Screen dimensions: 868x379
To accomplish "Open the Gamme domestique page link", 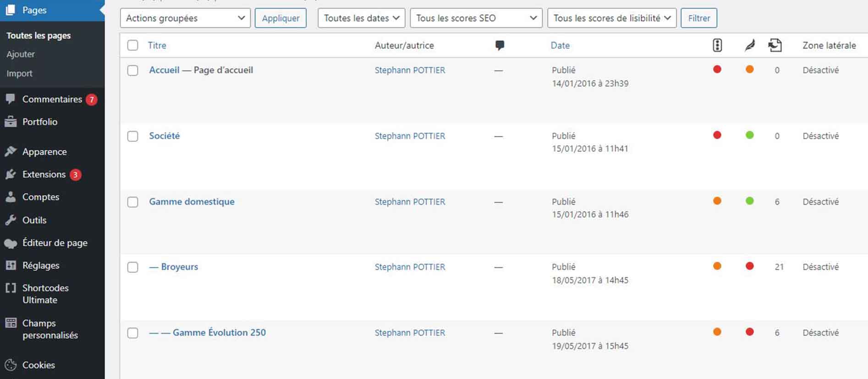I will [192, 201].
